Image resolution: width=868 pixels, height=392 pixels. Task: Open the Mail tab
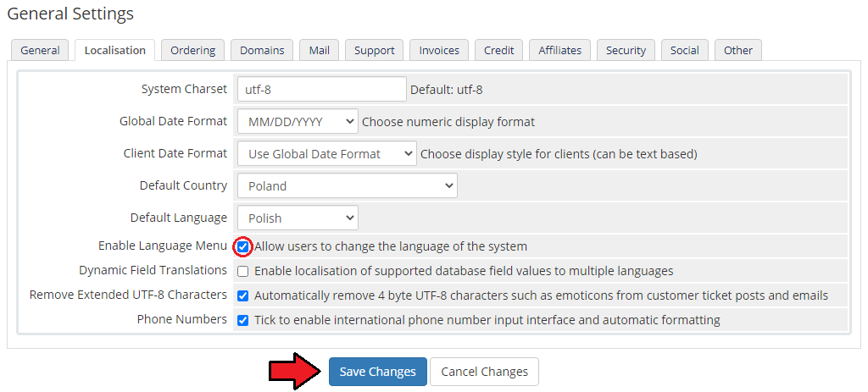pyautogui.click(x=320, y=50)
